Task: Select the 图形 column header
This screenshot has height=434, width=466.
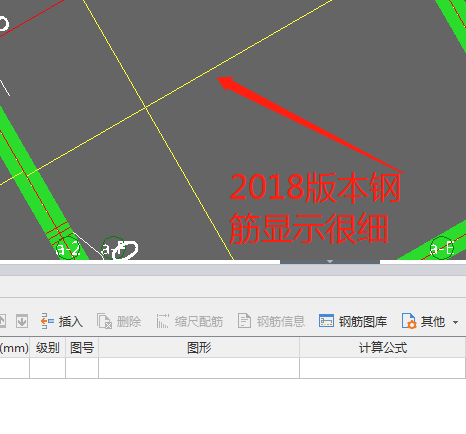Action: click(x=199, y=348)
